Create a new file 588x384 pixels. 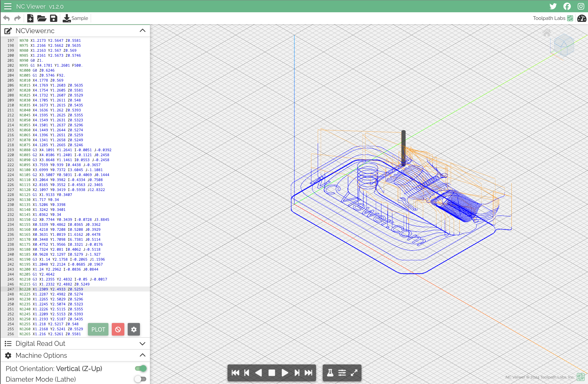(30, 18)
